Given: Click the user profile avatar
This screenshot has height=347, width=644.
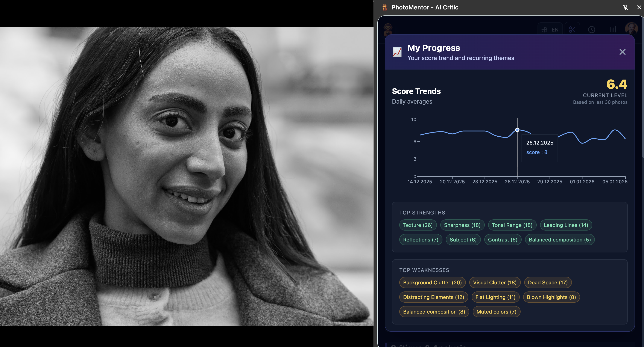Looking at the screenshot, I should (x=631, y=29).
